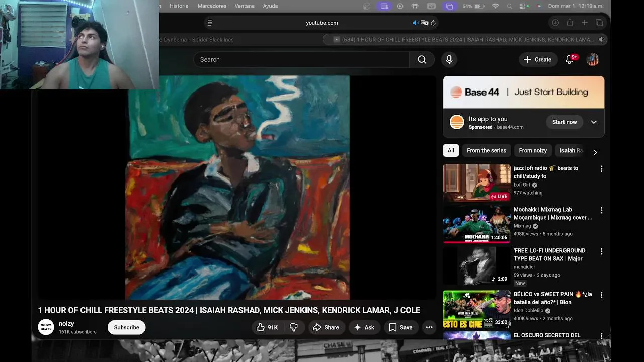Screen dimensions: 644x362
Task: Select the From noizy chip
Action: [533, 150]
